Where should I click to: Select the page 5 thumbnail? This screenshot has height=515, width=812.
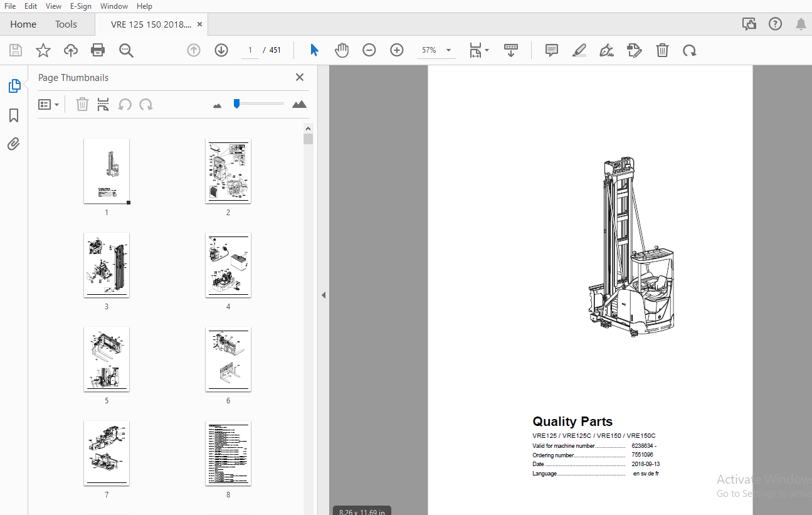tap(107, 359)
